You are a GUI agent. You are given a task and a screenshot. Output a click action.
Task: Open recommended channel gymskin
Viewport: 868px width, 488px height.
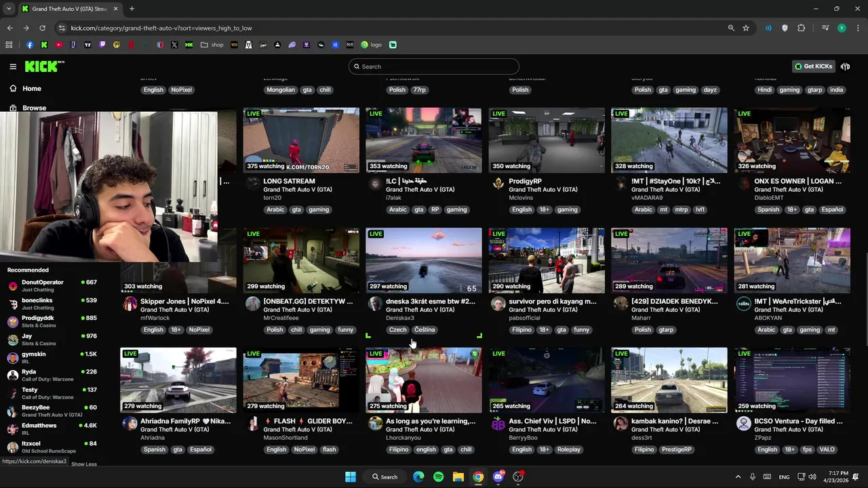(x=52, y=357)
